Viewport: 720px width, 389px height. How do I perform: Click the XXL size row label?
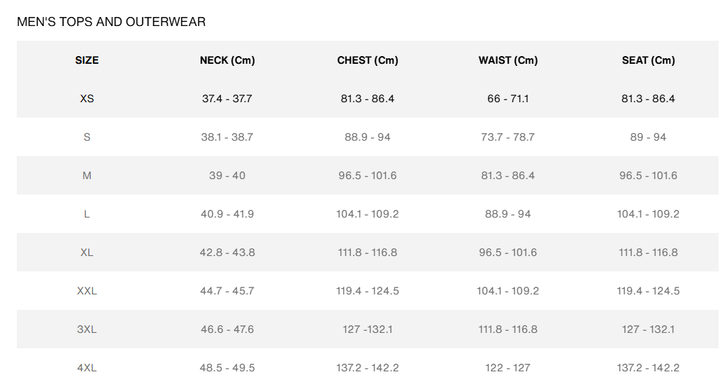87,291
